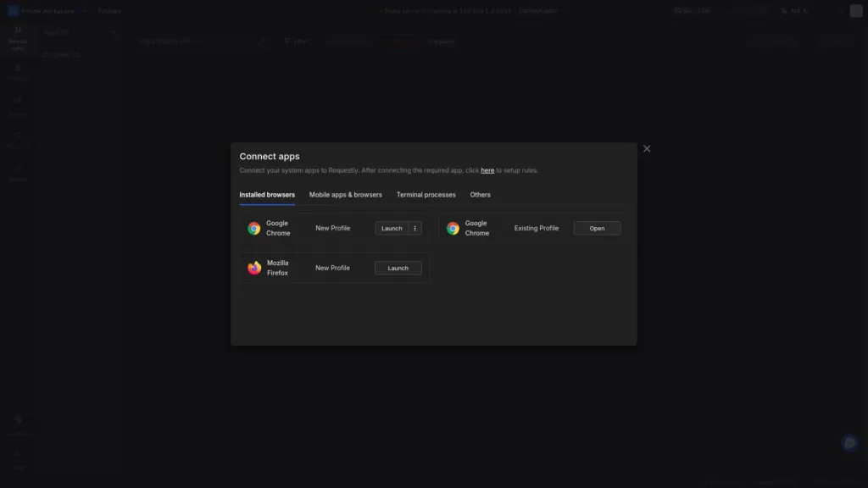Screen dimensions: 868x488
Task: Expand the Domains section in side panel
Action: [x=79, y=55]
